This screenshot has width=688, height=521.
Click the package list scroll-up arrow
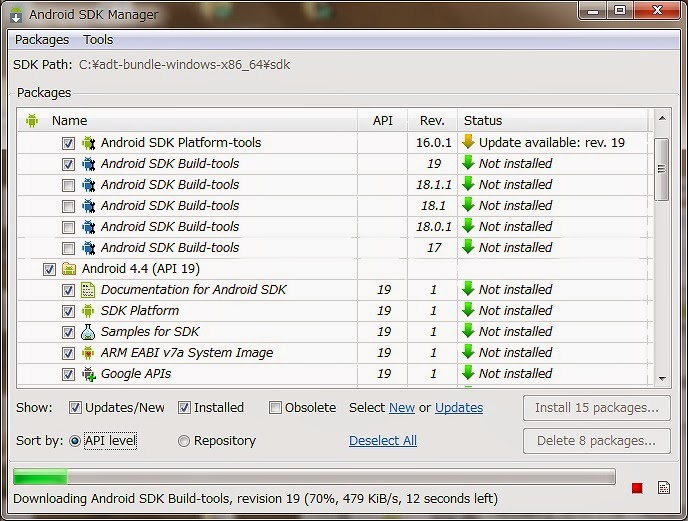pyautogui.click(x=662, y=119)
